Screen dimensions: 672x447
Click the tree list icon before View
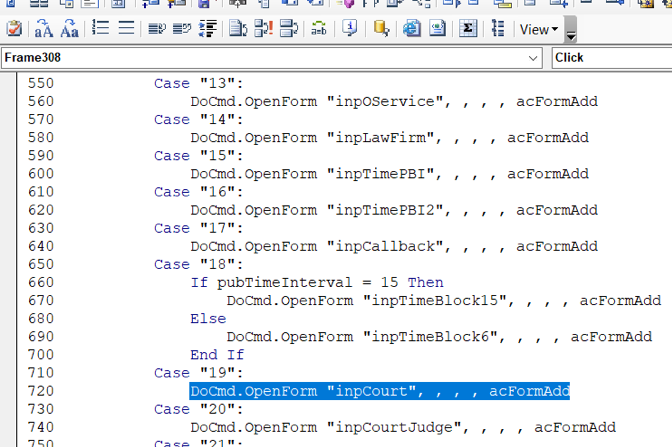(498, 29)
